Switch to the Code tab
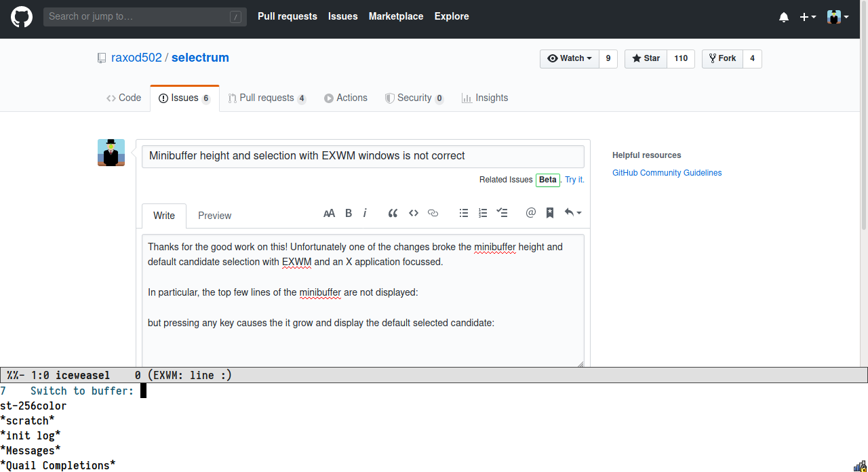 124,98
